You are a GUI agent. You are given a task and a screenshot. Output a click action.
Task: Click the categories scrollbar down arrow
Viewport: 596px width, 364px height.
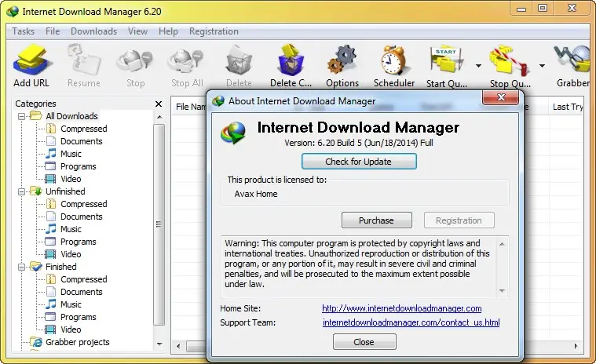pos(159,344)
